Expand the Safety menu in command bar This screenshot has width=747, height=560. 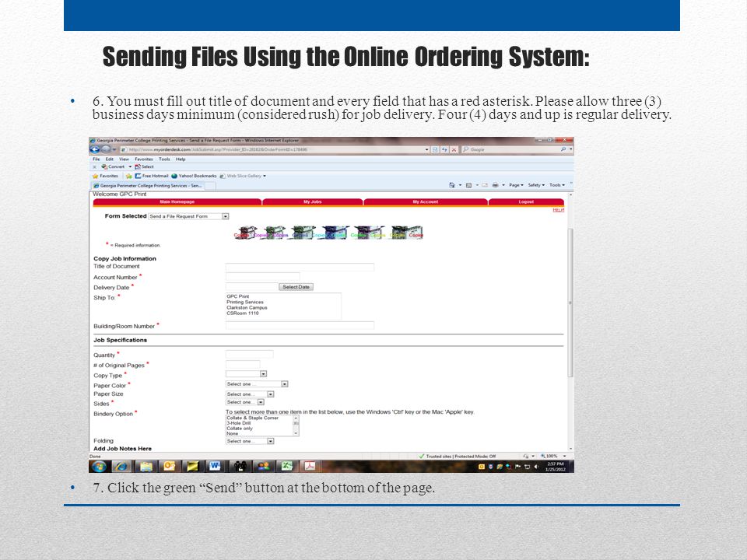536,185
